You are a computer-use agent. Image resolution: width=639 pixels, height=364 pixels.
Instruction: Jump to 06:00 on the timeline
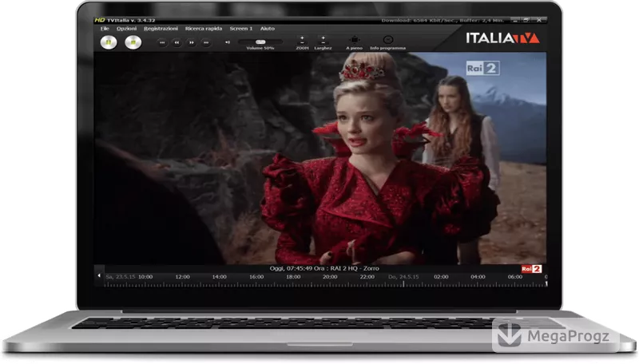point(514,277)
